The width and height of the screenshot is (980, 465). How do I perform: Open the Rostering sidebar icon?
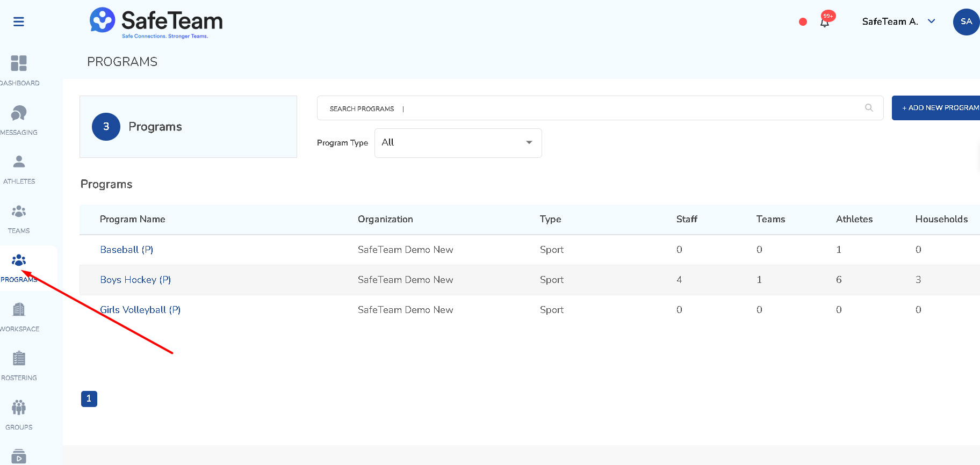click(x=19, y=358)
